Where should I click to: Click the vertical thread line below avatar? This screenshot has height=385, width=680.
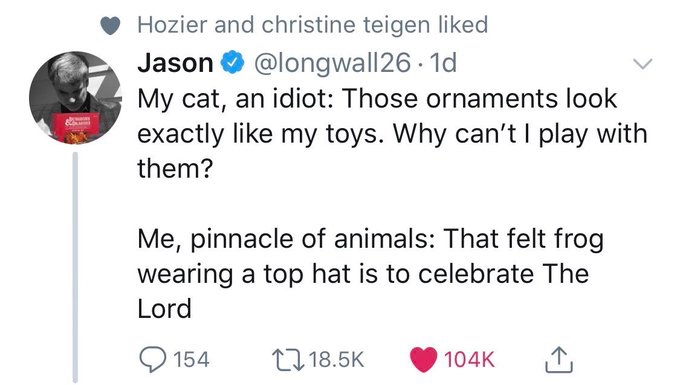point(75,267)
